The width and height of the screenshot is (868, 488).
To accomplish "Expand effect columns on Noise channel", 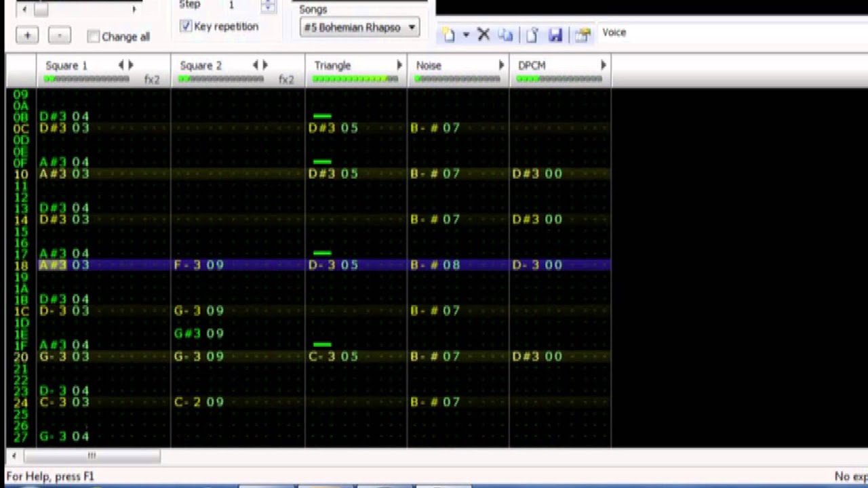I will pyautogui.click(x=502, y=65).
